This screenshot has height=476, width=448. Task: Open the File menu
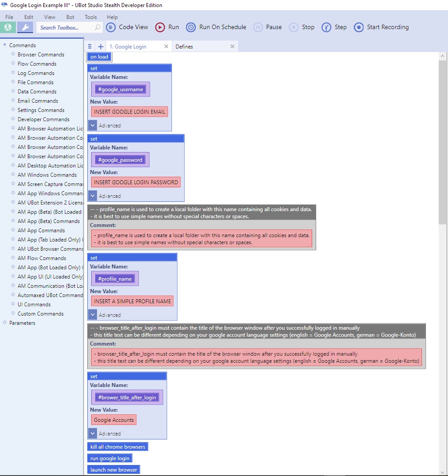pyautogui.click(x=9, y=17)
